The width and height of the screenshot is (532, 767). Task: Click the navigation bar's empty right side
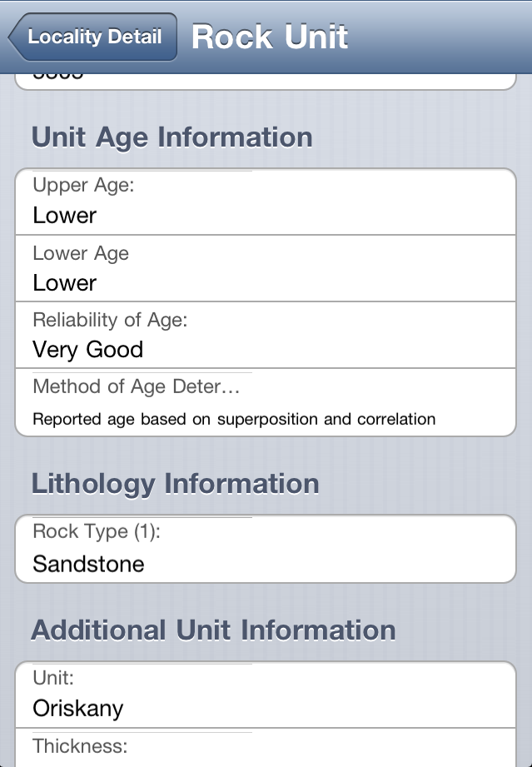[450, 37]
